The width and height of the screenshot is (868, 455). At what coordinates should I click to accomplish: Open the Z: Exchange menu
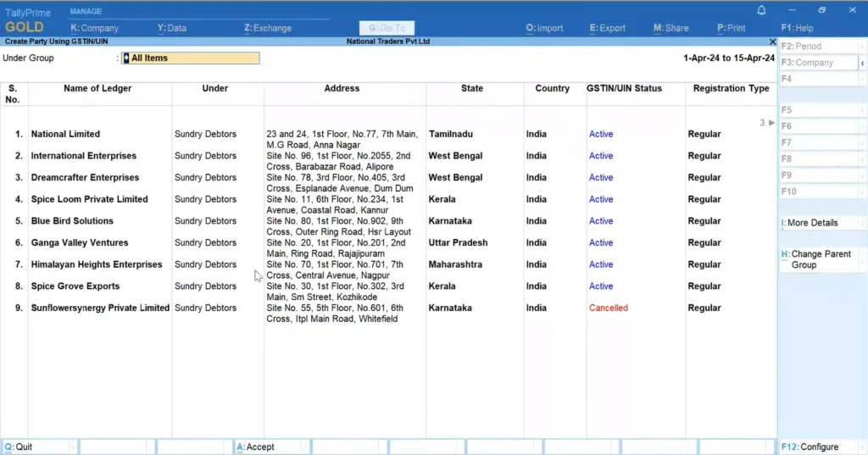(x=268, y=28)
